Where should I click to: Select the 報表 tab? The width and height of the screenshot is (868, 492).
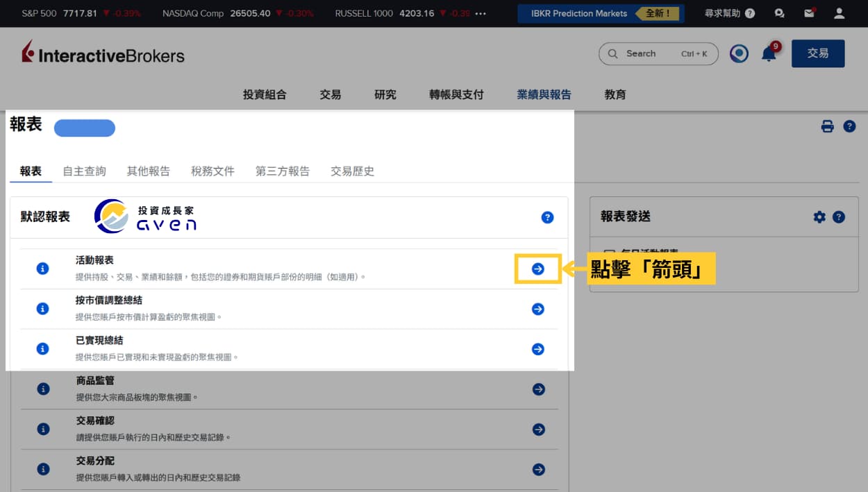(31, 171)
